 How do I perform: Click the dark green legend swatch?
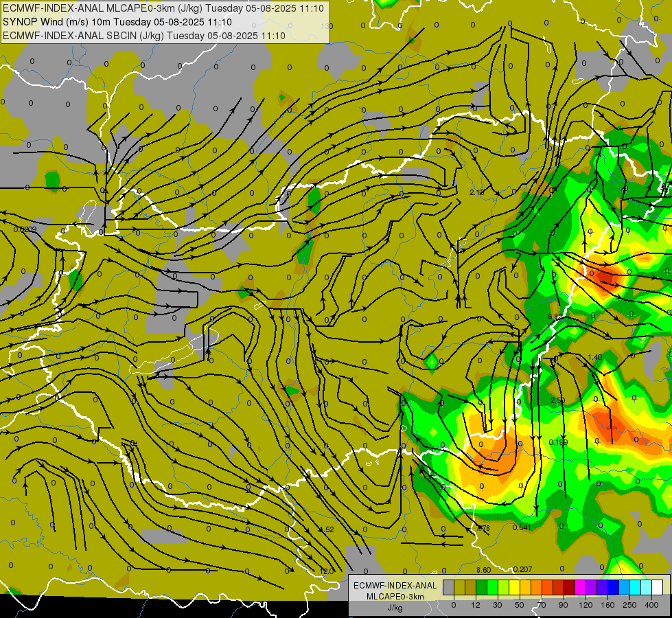point(481,588)
